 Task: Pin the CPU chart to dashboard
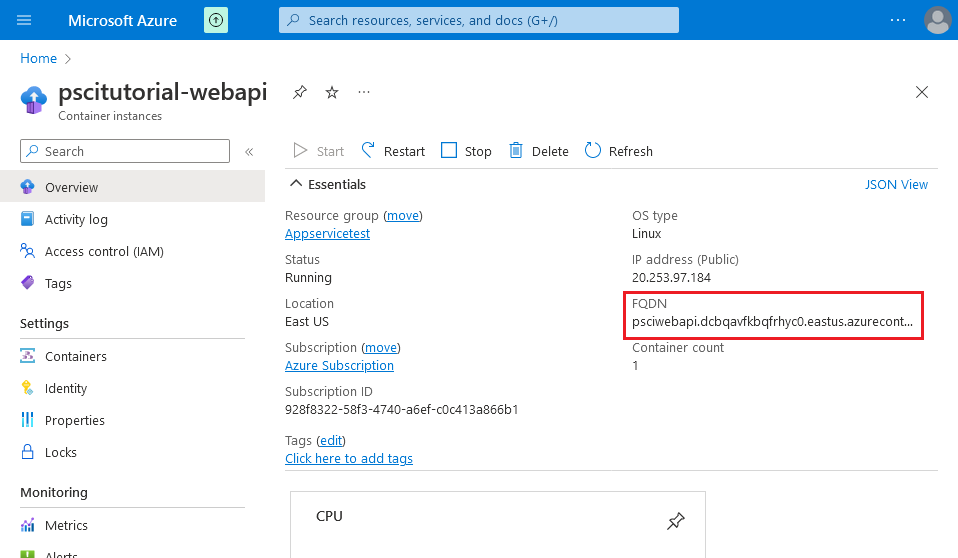pos(676,521)
